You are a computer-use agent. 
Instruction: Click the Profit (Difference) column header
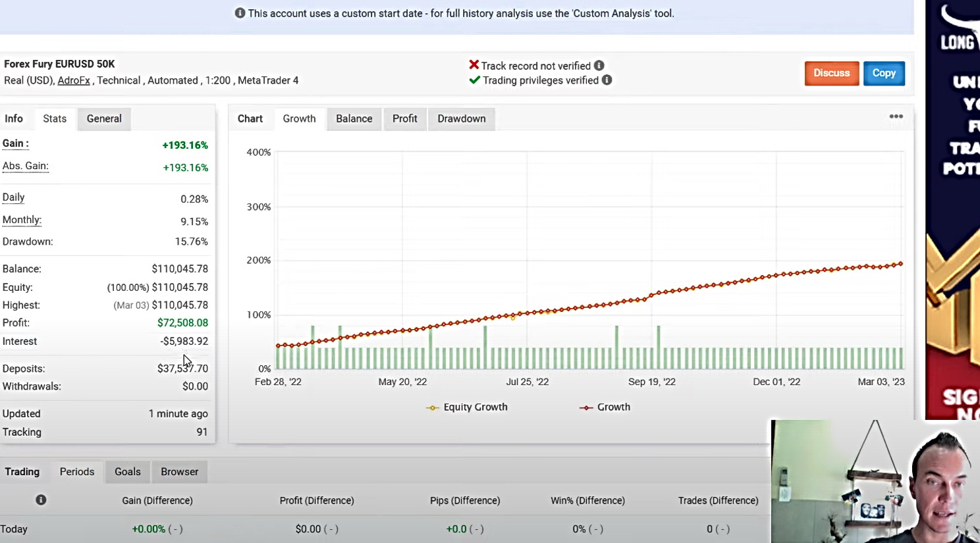click(x=317, y=500)
